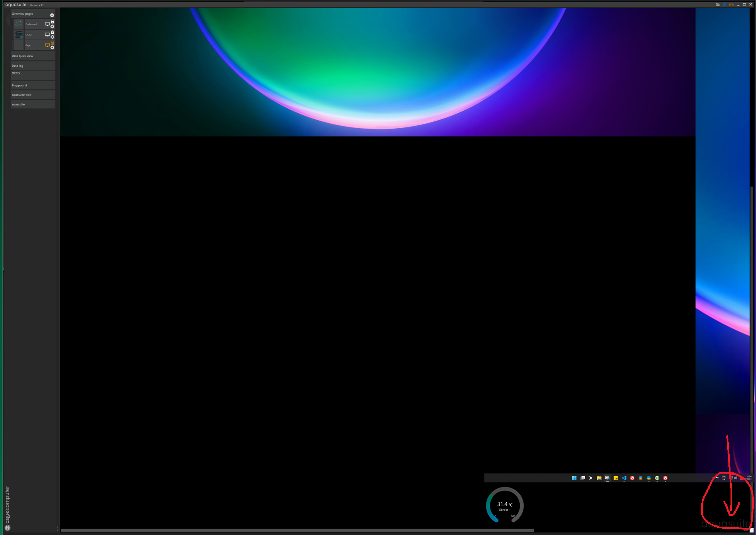The width and height of the screenshot is (756, 535).
Task: Open Task View on the taskbar
Action: click(583, 478)
